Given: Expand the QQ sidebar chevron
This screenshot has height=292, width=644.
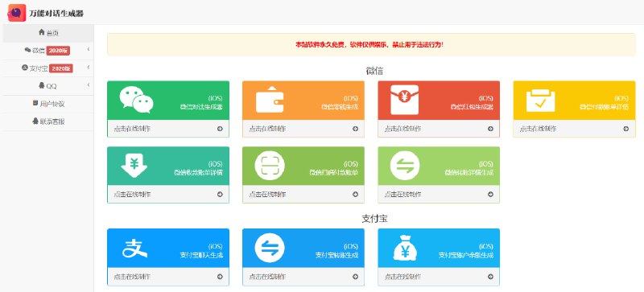Looking at the screenshot, I should tap(89, 85).
